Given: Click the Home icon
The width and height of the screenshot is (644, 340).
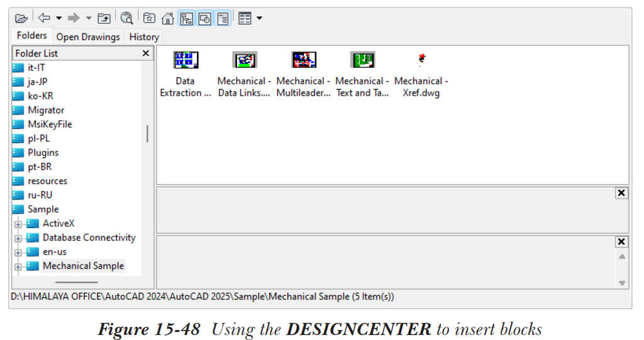Looking at the screenshot, I should coord(167,18).
